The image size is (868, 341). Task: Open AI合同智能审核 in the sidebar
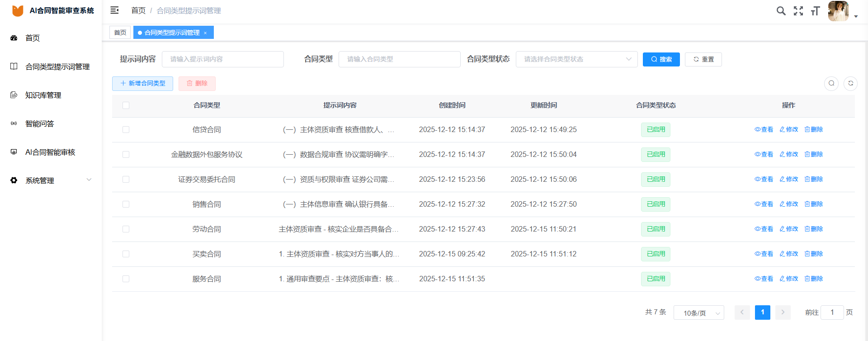[x=50, y=152]
